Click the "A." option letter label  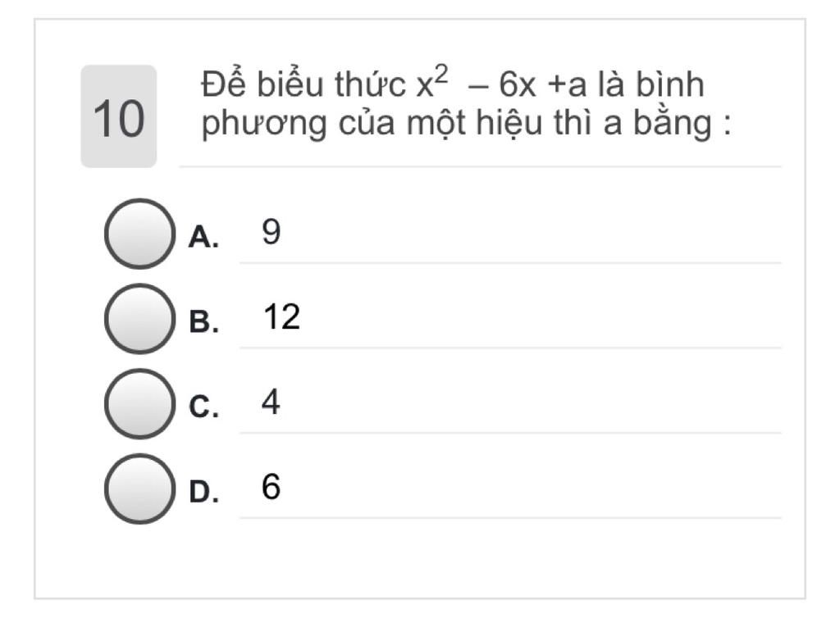203,237
